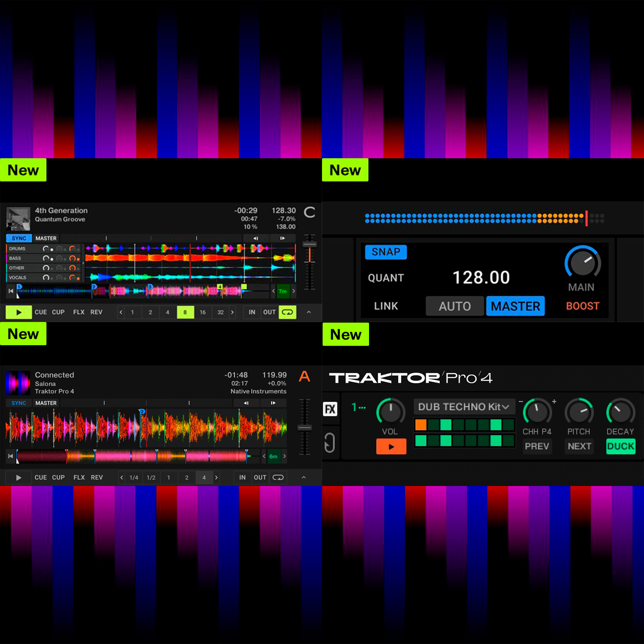The width and height of the screenshot is (644, 644).
Task: Open the DUB TECHNO Kit dropdown
Action: 464,407
